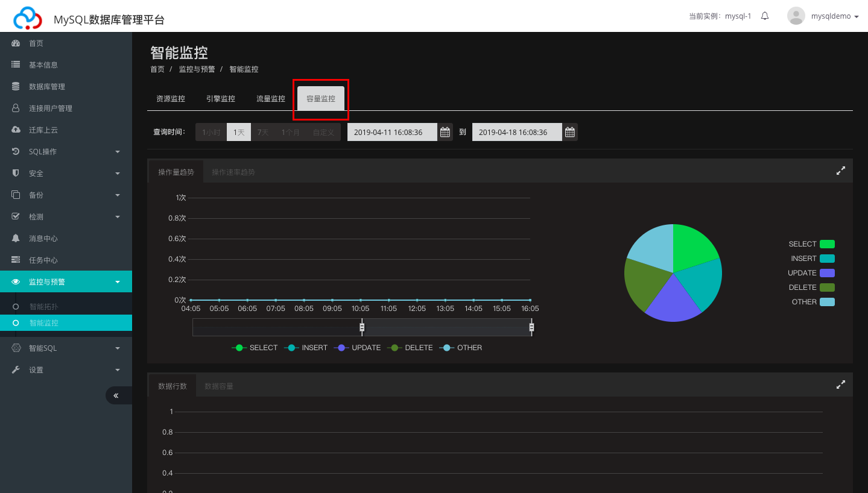Image resolution: width=868 pixels, height=493 pixels.
Task: Select the 1天 time range button
Action: (239, 132)
